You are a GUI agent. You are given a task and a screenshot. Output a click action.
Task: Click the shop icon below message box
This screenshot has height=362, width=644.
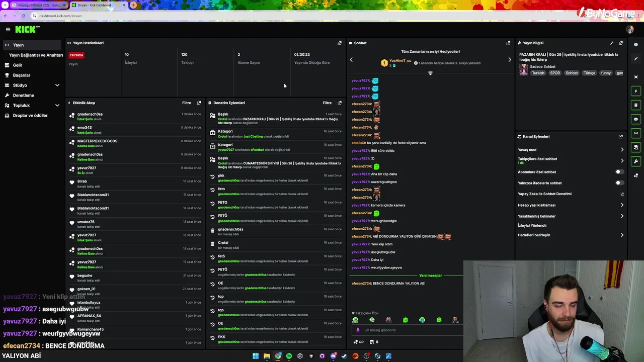[x=372, y=342]
